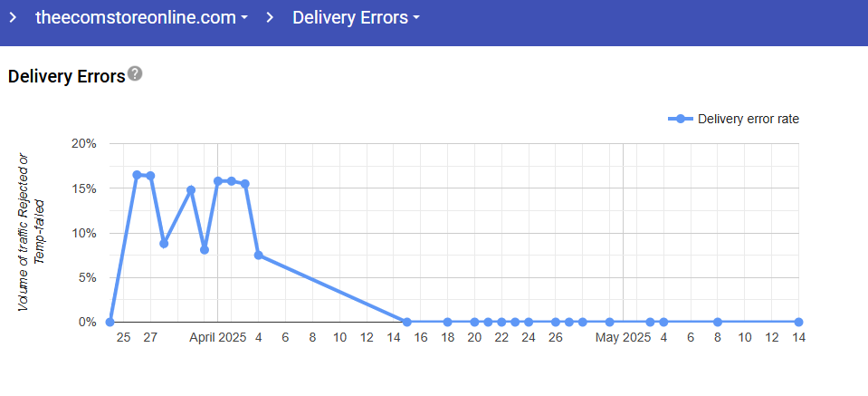Click the April 18 data point

(x=447, y=322)
